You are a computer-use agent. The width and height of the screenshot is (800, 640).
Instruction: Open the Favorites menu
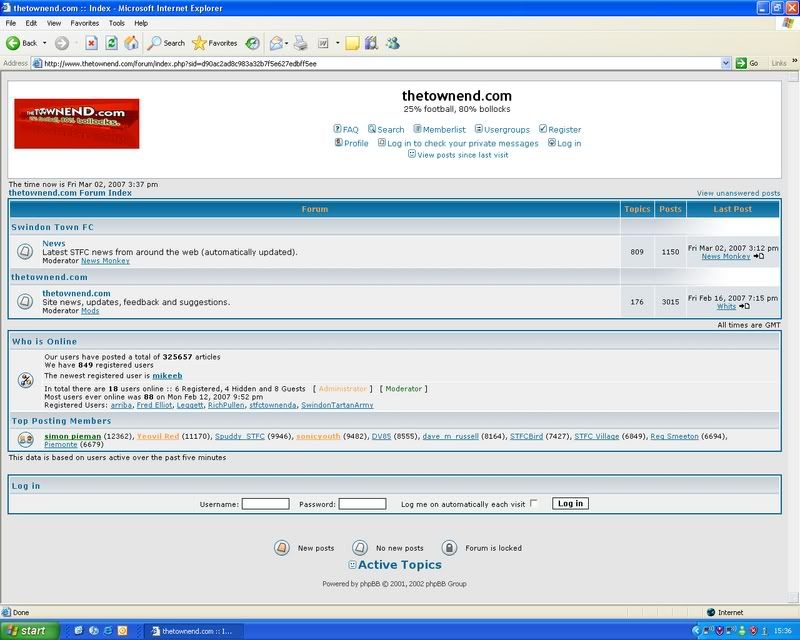coord(85,23)
